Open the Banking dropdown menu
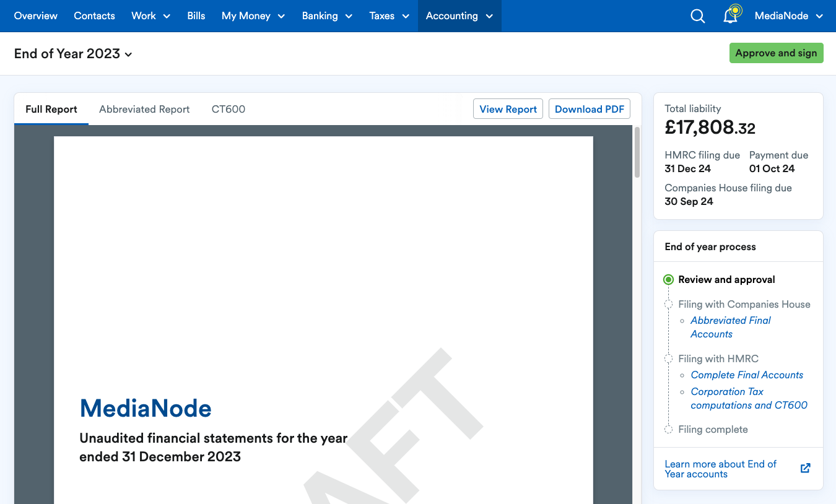The height and width of the screenshot is (504, 836). click(326, 16)
